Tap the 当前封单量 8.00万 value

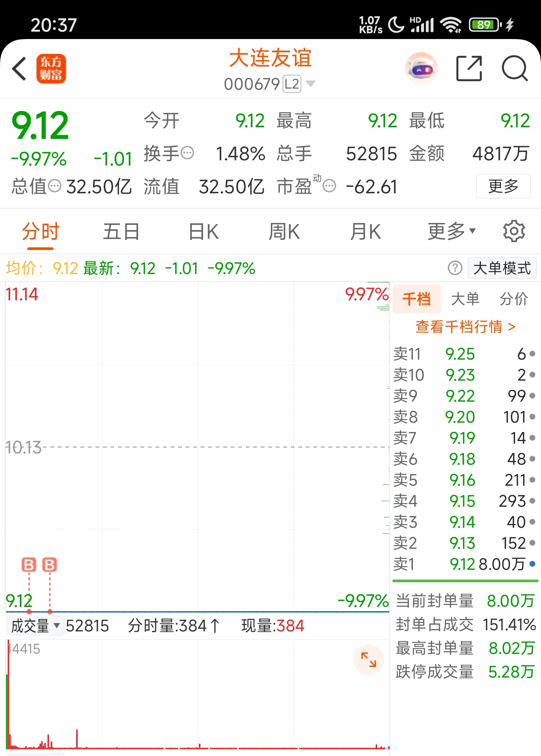pos(511,601)
